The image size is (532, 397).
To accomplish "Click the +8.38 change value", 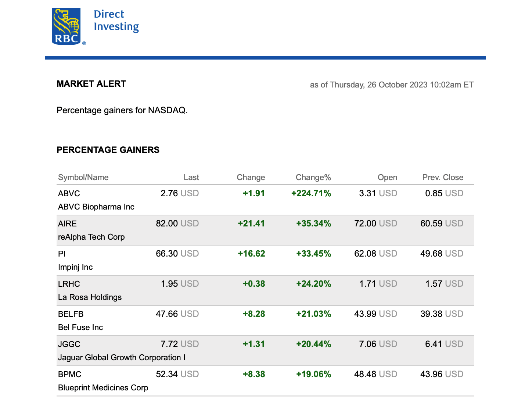I will (254, 374).
